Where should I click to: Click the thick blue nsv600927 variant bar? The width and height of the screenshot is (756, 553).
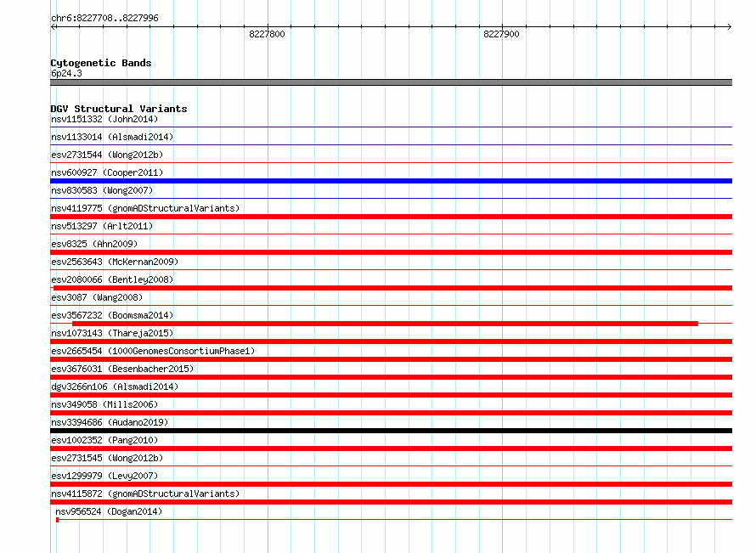391,181
